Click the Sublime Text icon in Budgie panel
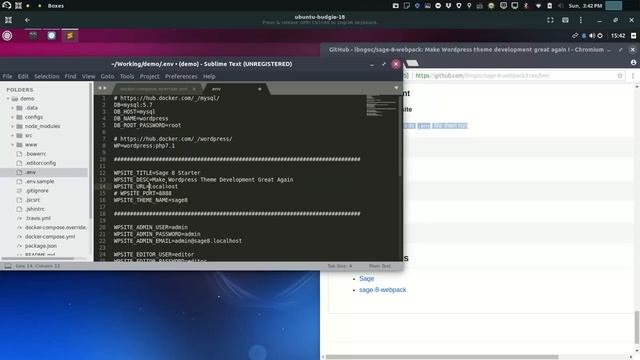Viewport: 640px width, 360px height. point(70,36)
